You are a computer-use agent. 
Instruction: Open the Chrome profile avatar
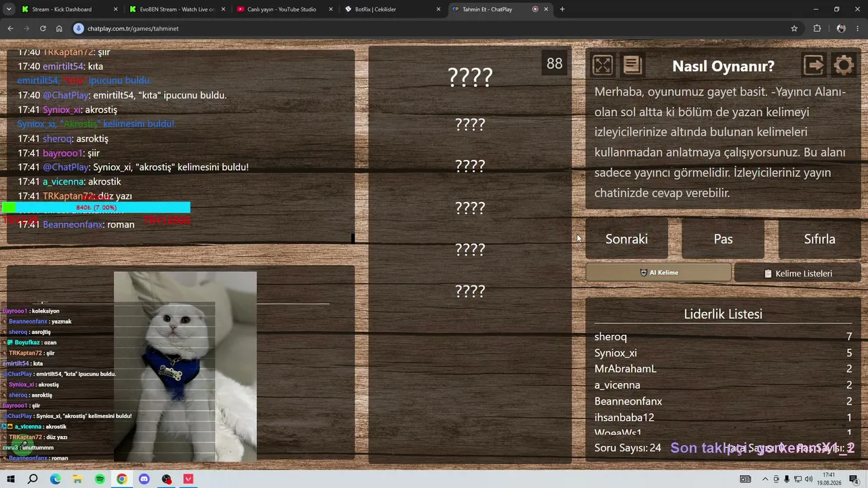(x=841, y=28)
